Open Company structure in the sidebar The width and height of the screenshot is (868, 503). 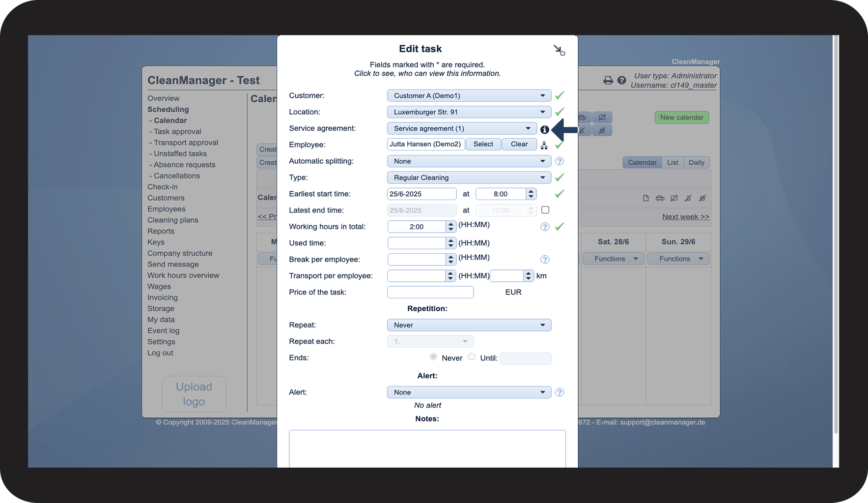tap(180, 253)
